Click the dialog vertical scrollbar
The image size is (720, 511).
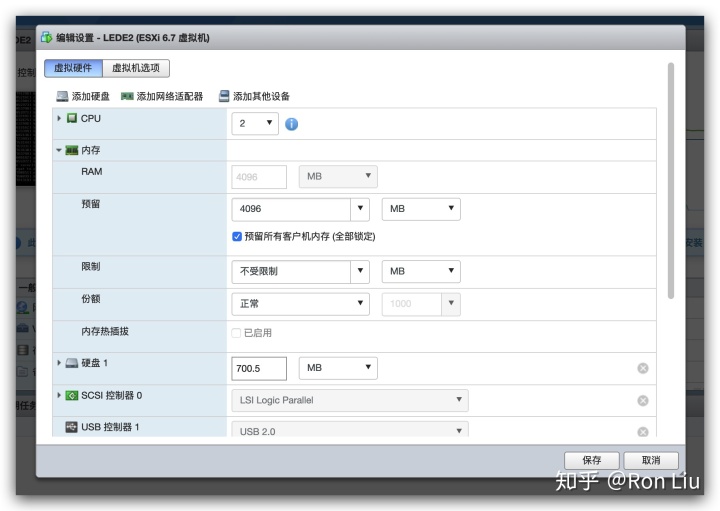(x=671, y=181)
